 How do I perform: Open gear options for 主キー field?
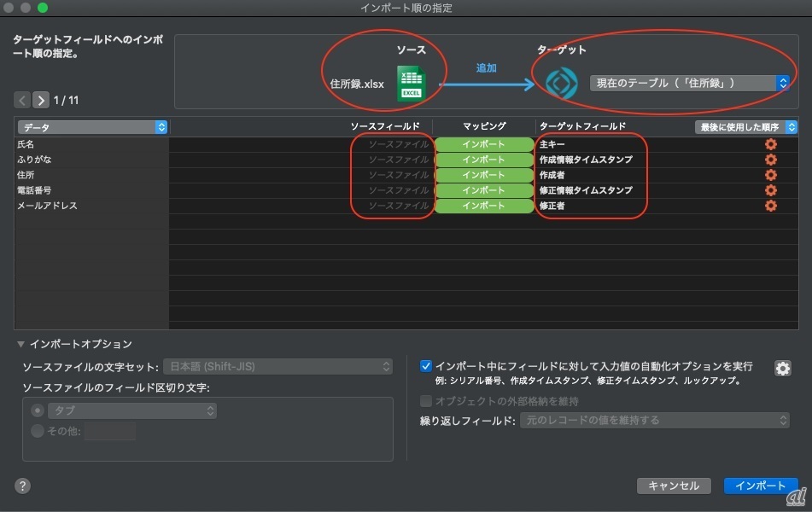click(770, 144)
